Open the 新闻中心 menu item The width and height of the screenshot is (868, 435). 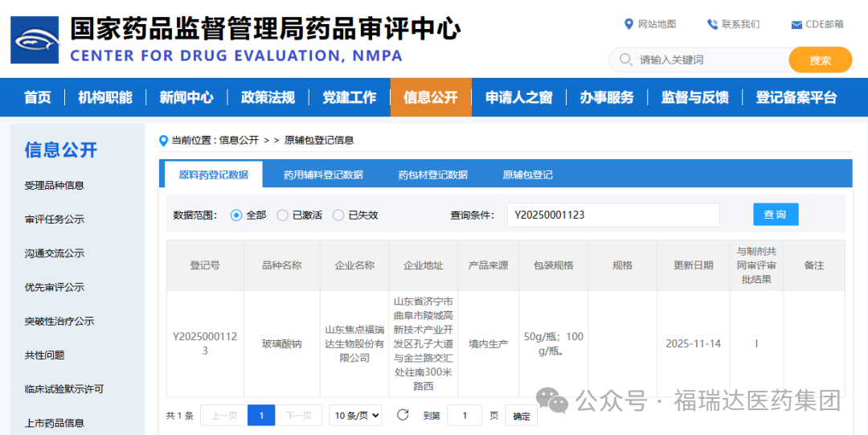[186, 97]
